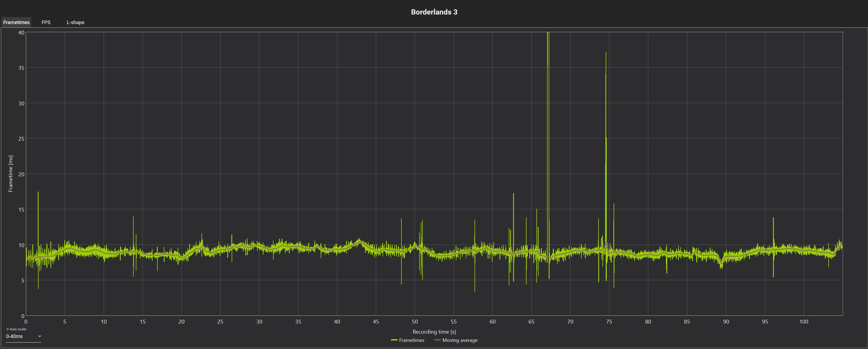The width and height of the screenshot is (868, 349).
Task: Toggle the Frametimes legend entry
Action: pyautogui.click(x=407, y=340)
